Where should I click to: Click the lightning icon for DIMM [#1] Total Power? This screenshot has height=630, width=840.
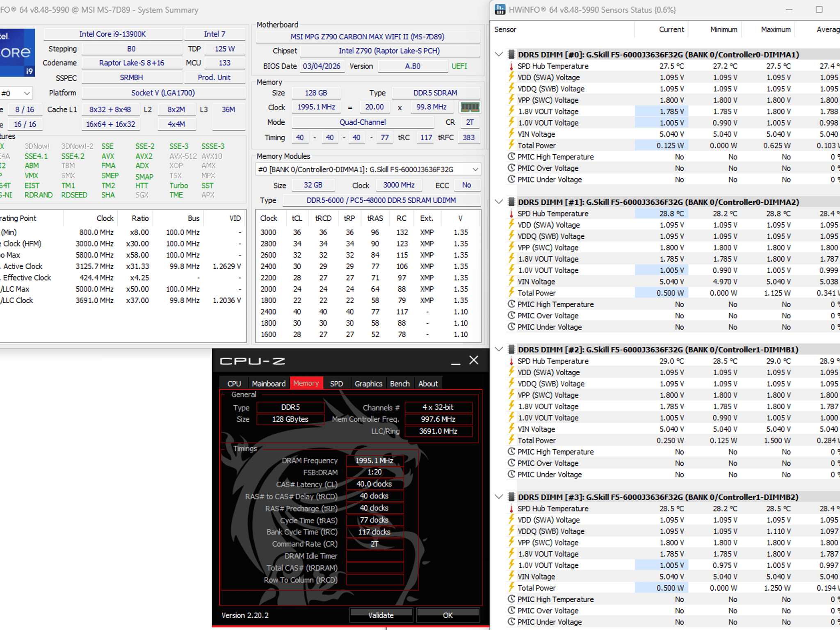511,293
